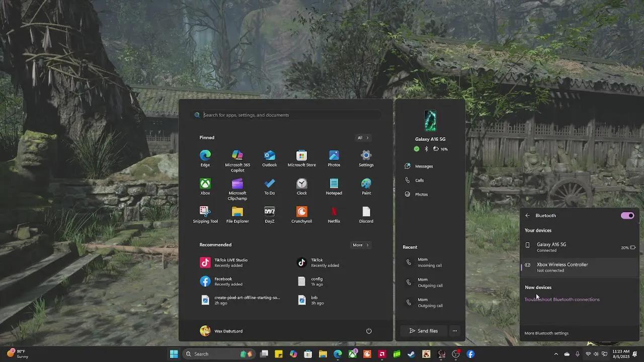This screenshot has height=362, width=644.
Task: Open the pinned Microsoft Store app
Action: coord(302,158)
